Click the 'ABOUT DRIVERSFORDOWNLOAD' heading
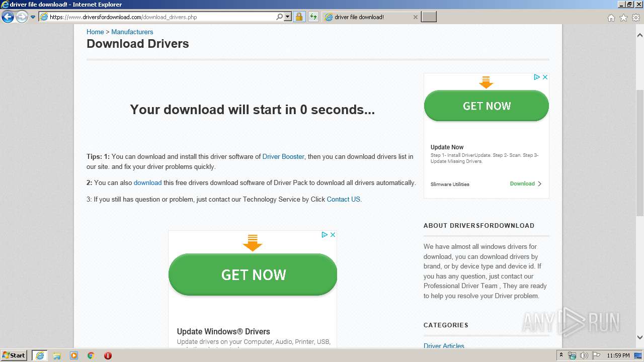This screenshot has height=362, width=644. pyautogui.click(x=479, y=225)
